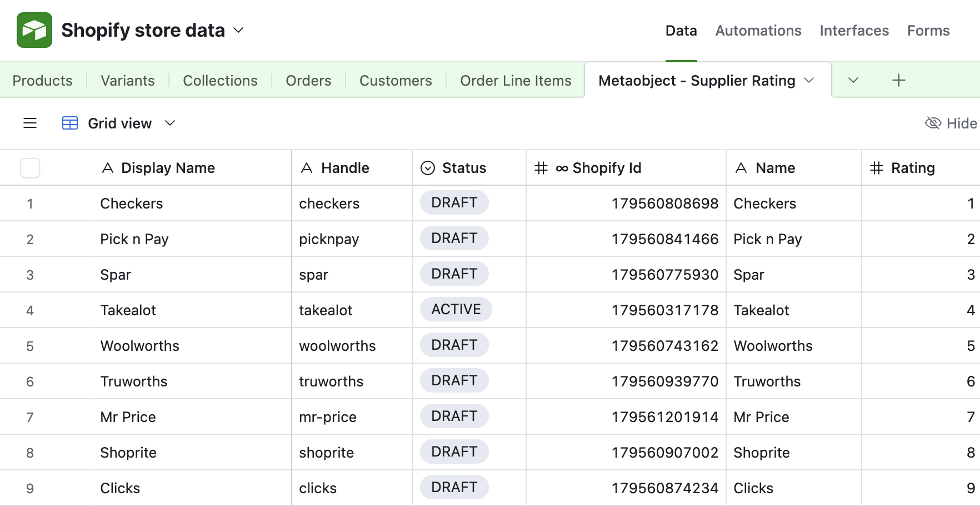The width and height of the screenshot is (980, 506).
Task: Open the Interfaces section
Action: 854,31
